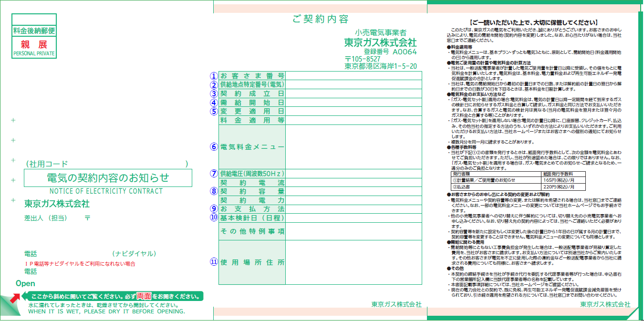Click 東京ガス株式会社 footer under the notes panel
The image size is (644, 321).
(605, 304)
